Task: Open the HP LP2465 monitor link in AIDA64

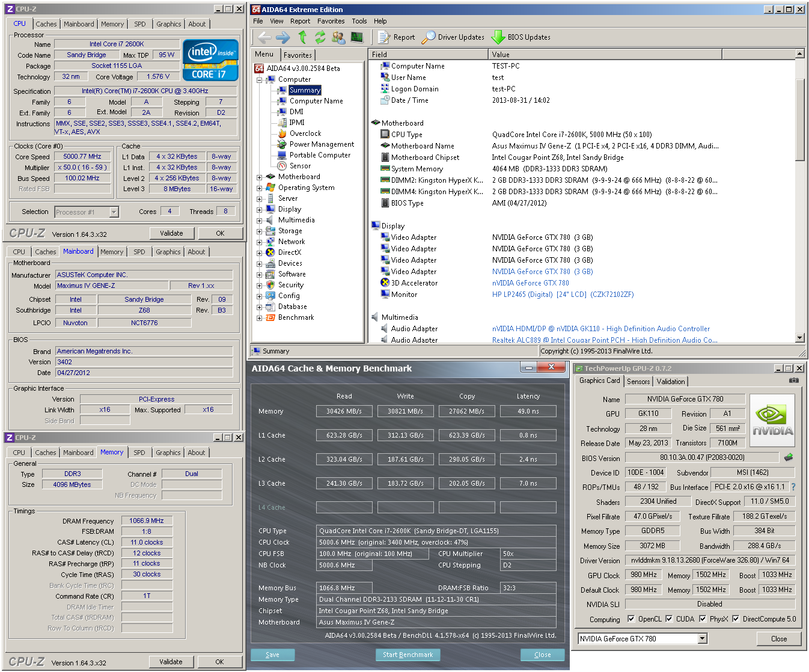Action: pos(563,295)
